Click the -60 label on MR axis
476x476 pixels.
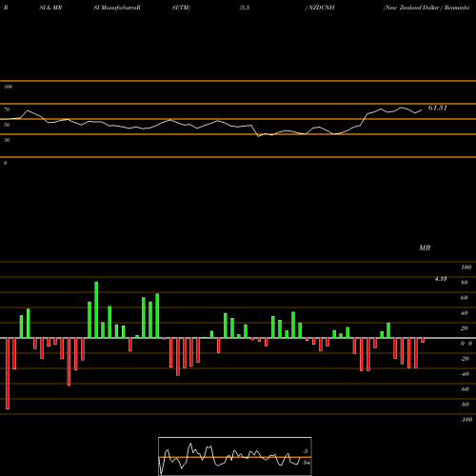465,389
